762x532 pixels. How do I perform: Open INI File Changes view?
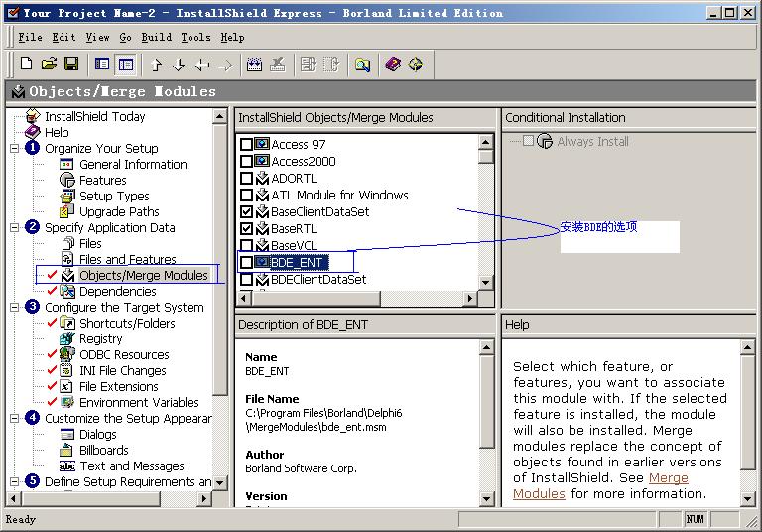(122, 370)
